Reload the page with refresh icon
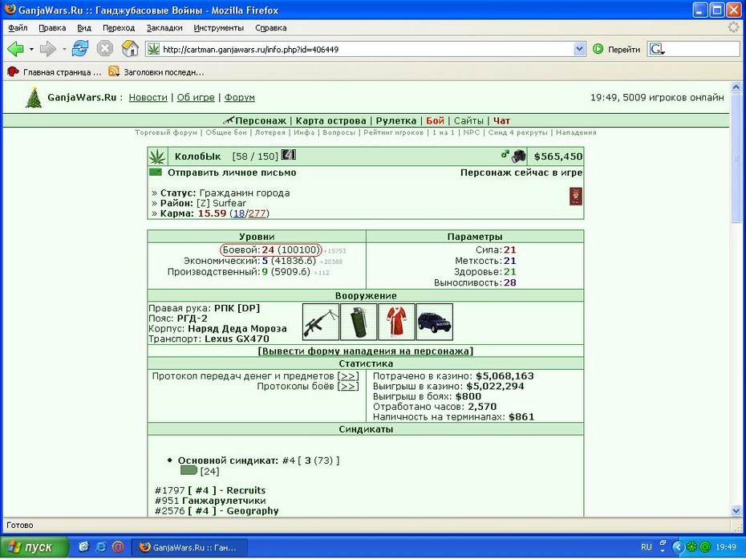 click(x=80, y=48)
